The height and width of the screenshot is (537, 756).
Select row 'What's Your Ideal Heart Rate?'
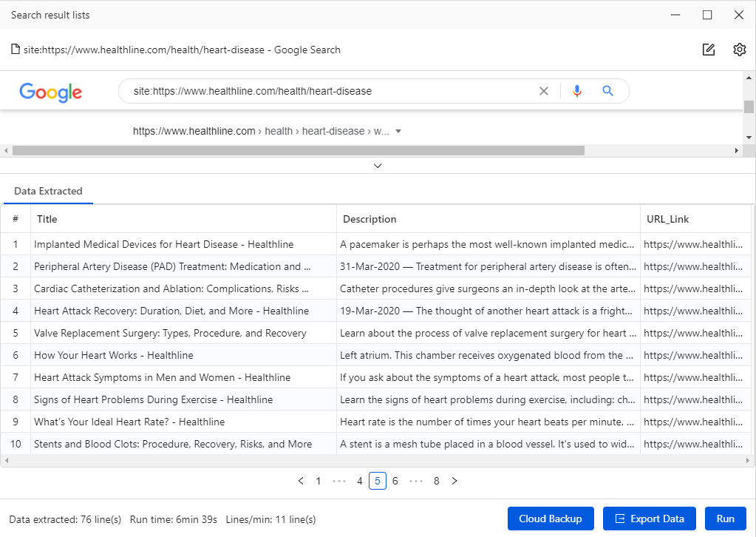point(376,422)
